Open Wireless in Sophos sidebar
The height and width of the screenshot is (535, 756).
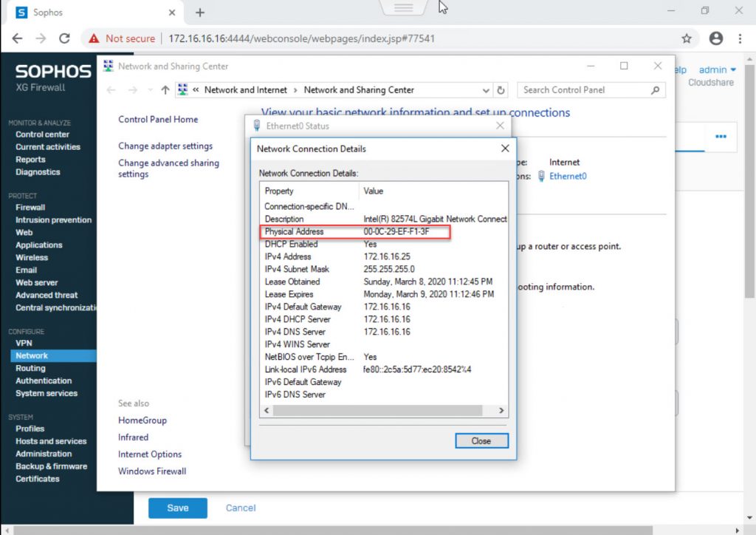coord(31,258)
